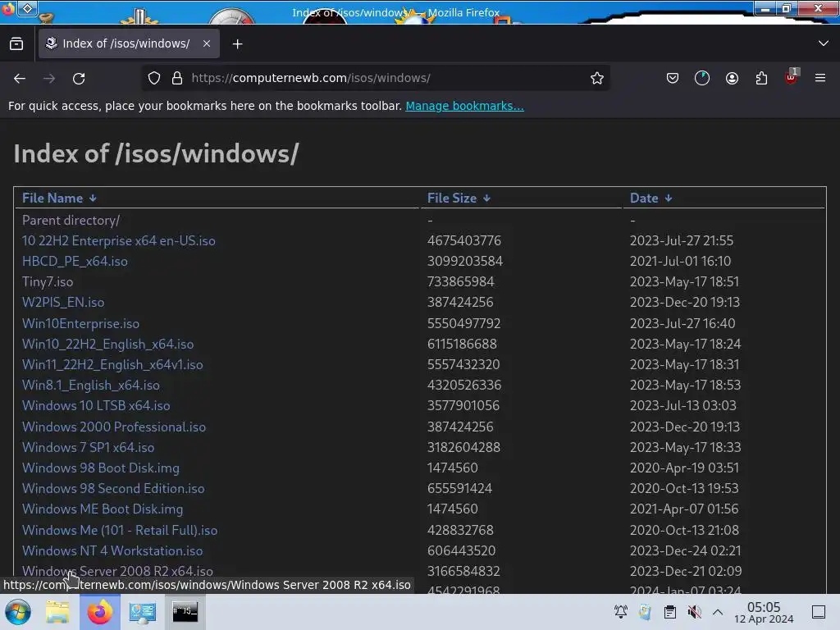Viewport: 840px width, 630px height.
Task: Save the page to Pocket
Action: click(x=673, y=78)
